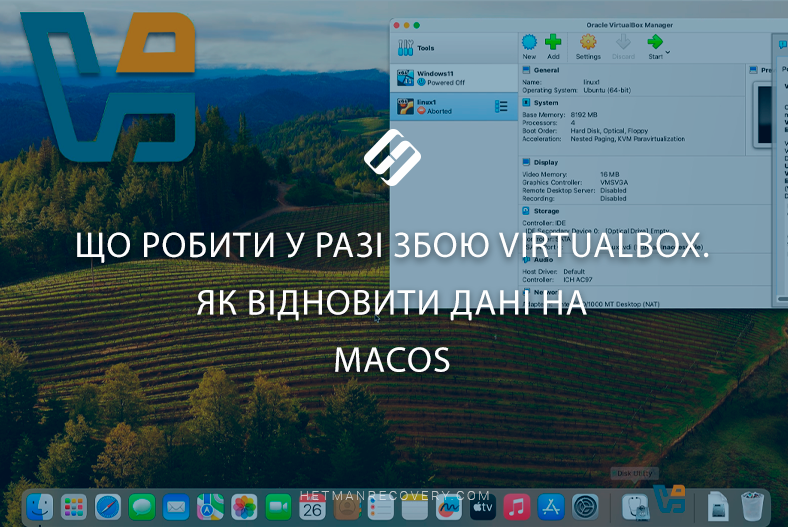Image resolution: width=788 pixels, height=527 pixels.
Task: Open the General section header link
Action: [546, 70]
